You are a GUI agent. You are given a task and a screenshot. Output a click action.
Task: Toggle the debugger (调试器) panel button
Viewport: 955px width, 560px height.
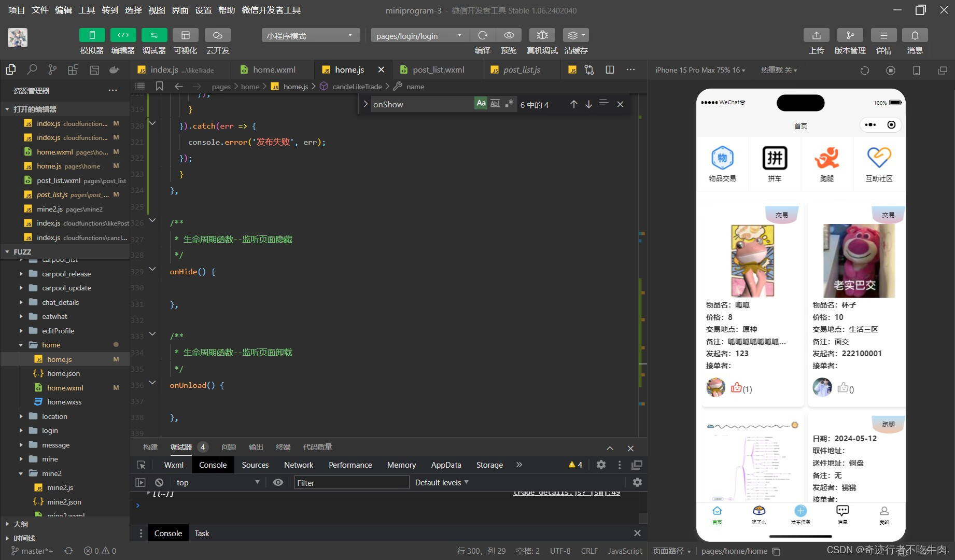(x=154, y=35)
